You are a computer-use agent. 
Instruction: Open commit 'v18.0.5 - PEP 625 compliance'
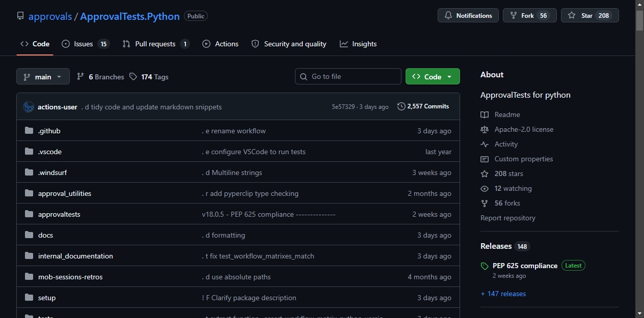pos(269,214)
